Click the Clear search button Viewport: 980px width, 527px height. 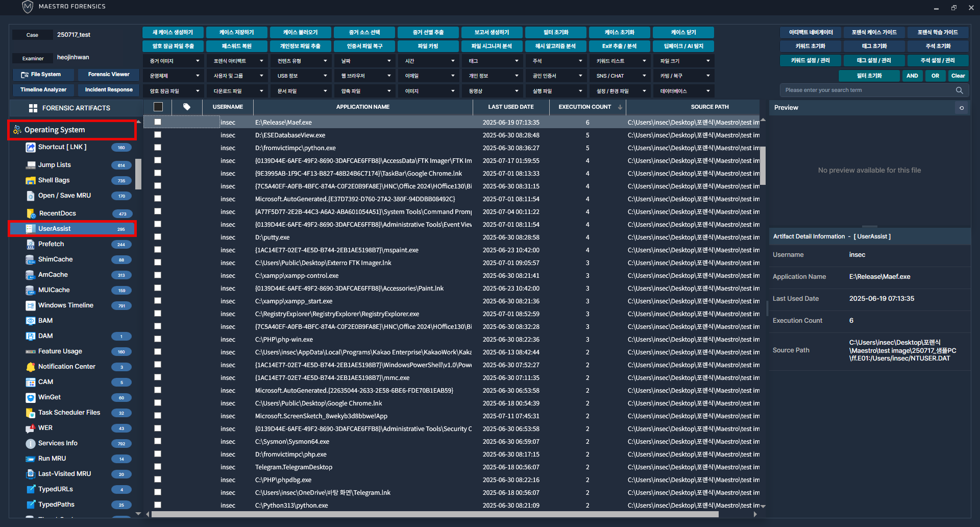point(958,76)
